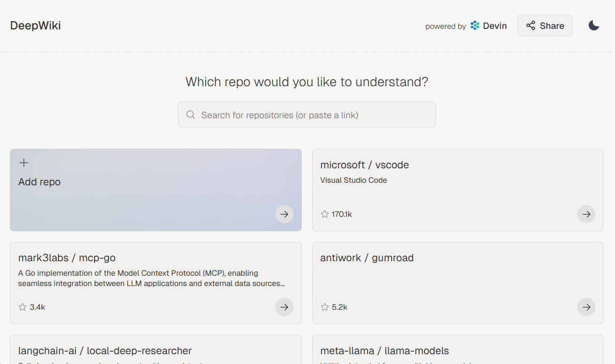Click the Share button
Viewport: 615px width, 364px height.
(x=545, y=25)
